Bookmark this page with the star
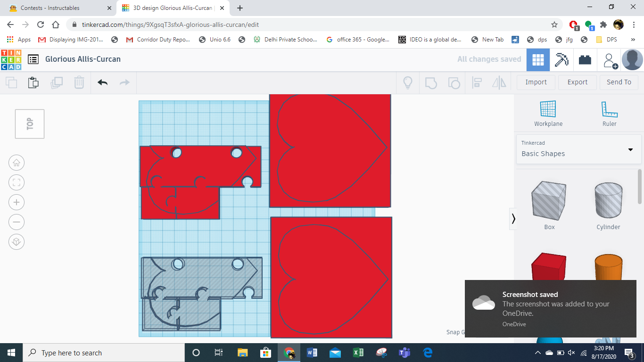The image size is (644, 362). [x=554, y=25]
